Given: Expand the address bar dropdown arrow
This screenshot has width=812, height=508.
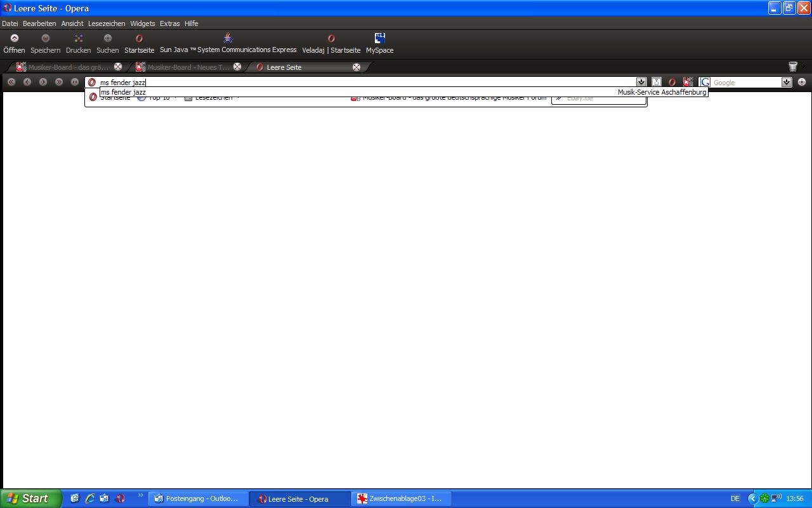Looking at the screenshot, I should (x=641, y=83).
